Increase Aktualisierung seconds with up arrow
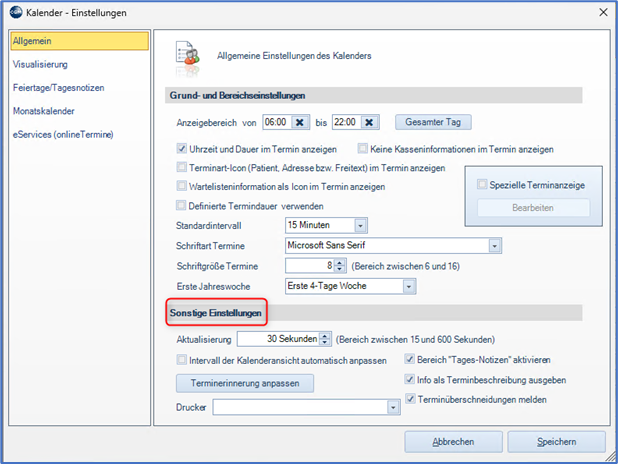618x464 pixels. 325,336
